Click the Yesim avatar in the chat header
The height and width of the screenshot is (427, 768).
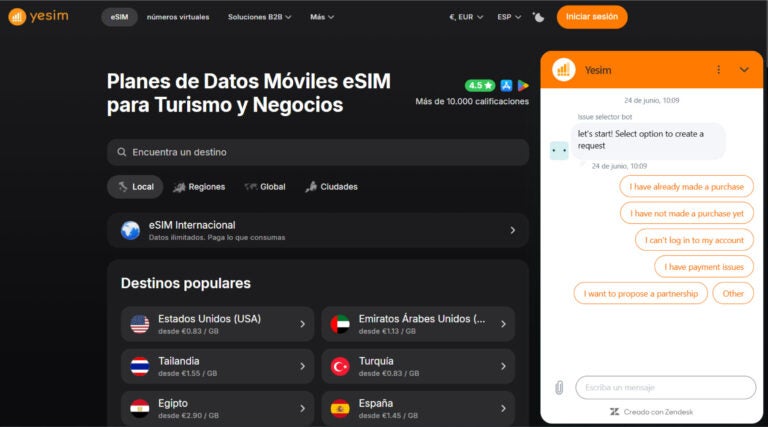[x=563, y=70]
